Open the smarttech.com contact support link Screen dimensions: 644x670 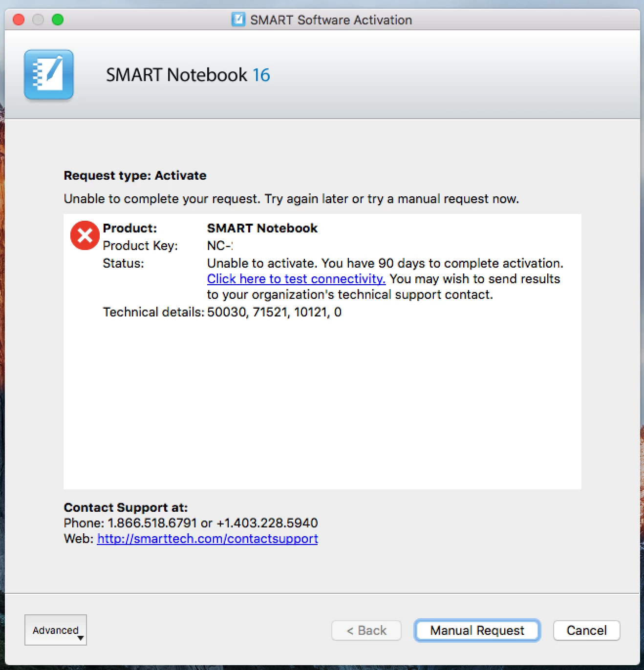(207, 539)
